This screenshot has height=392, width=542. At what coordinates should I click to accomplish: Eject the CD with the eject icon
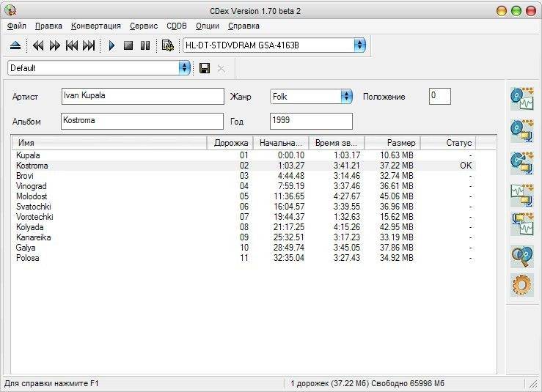15,45
